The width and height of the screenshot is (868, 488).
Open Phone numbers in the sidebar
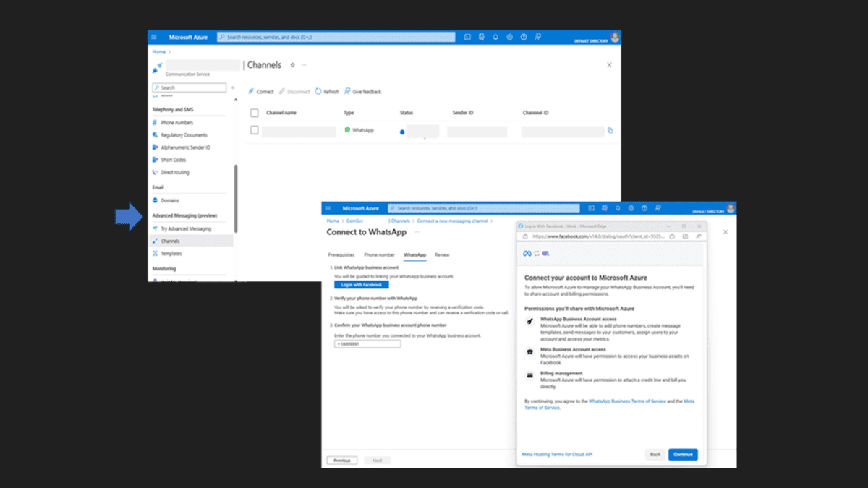click(x=172, y=123)
